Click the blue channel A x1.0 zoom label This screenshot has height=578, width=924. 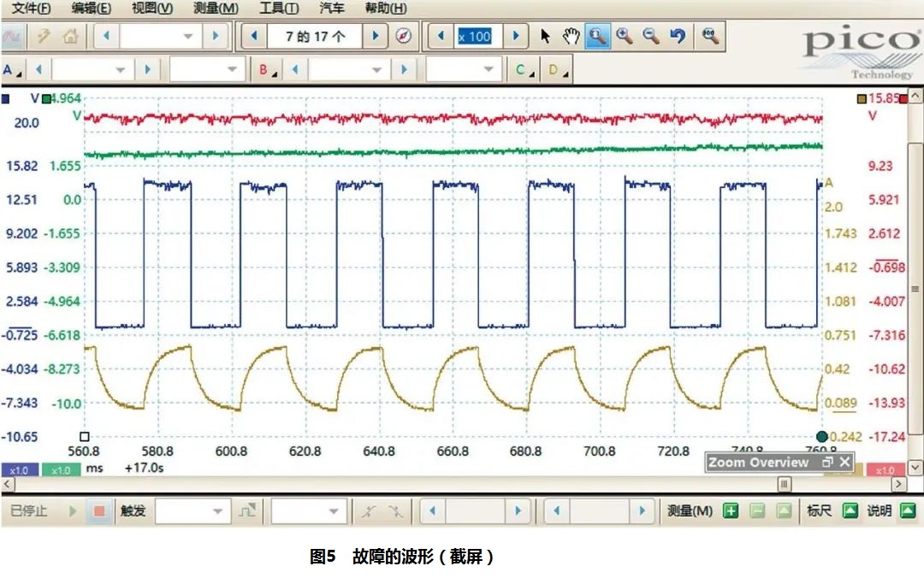tap(20, 470)
